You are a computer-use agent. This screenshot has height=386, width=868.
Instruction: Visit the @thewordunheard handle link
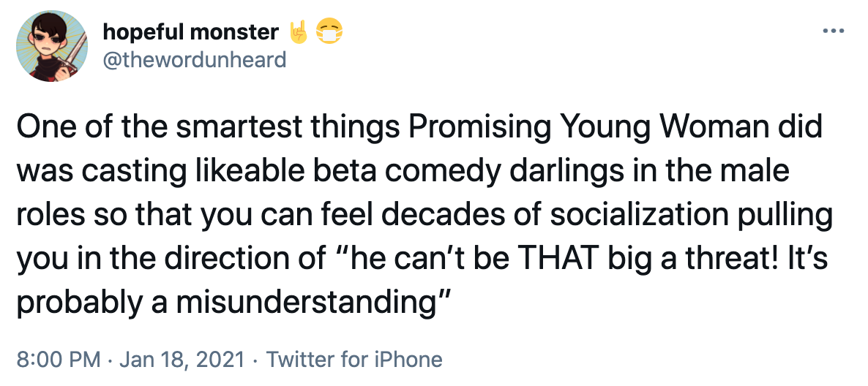tap(195, 58)
